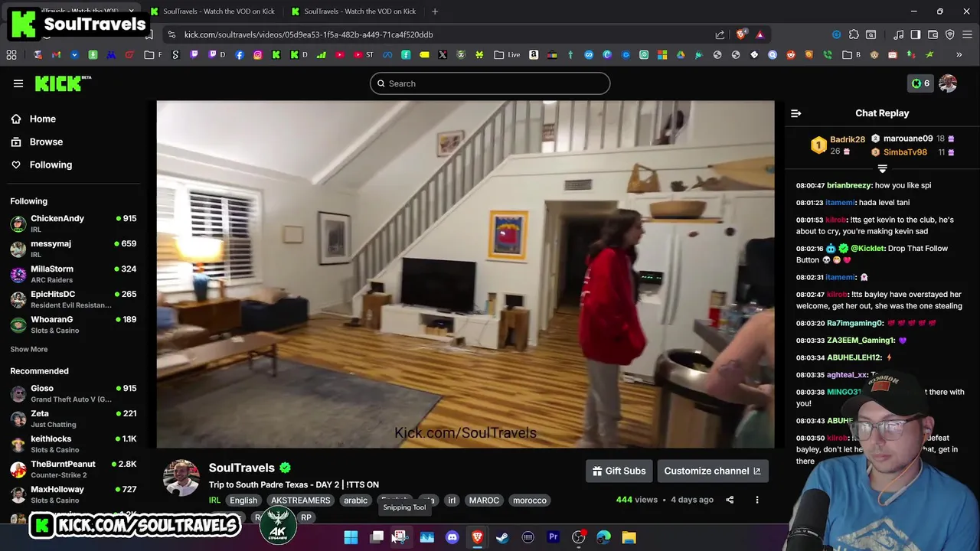Click the Gift Subs button

(x=619, y=471)
